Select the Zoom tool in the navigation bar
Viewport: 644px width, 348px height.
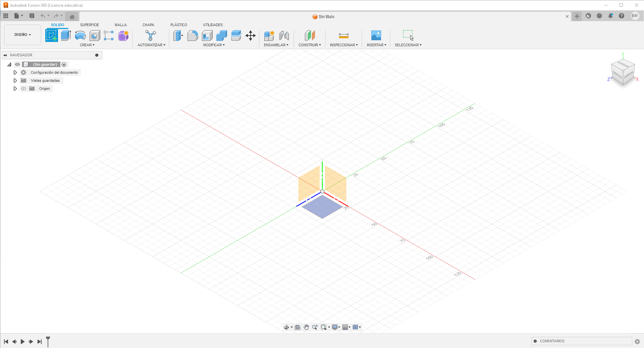pos(315,327)
